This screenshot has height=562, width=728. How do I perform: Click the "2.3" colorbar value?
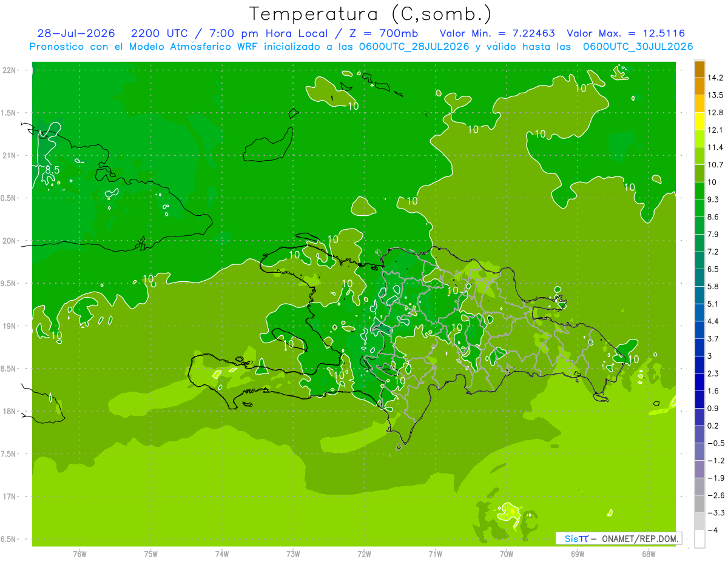coord(713,373)
